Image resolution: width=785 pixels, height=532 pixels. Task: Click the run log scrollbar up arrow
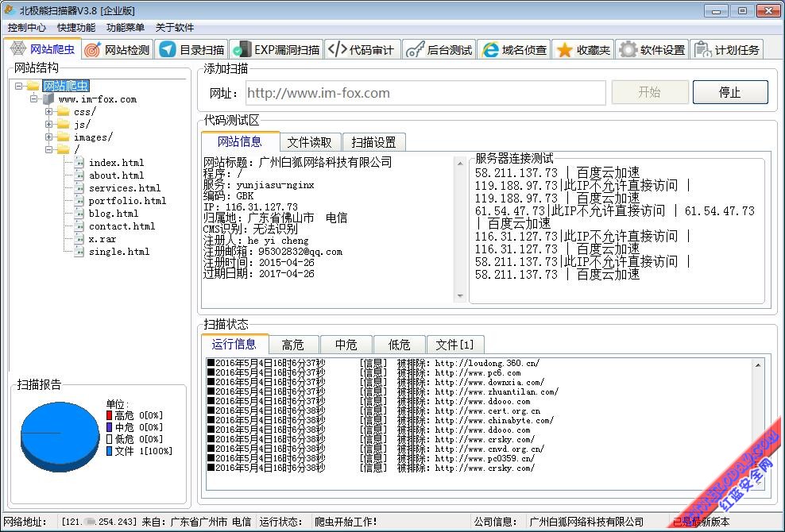tap(758, 365)
